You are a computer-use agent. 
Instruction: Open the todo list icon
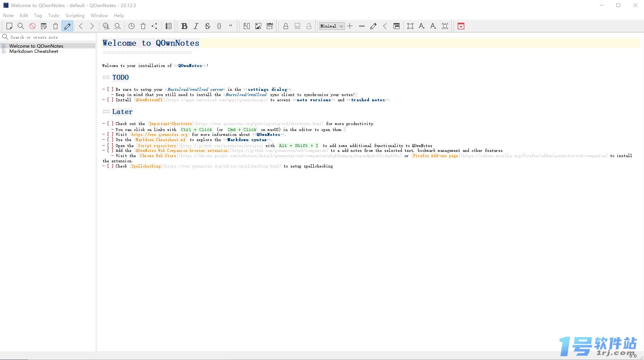pyautogui.click(x=168, y=26)
